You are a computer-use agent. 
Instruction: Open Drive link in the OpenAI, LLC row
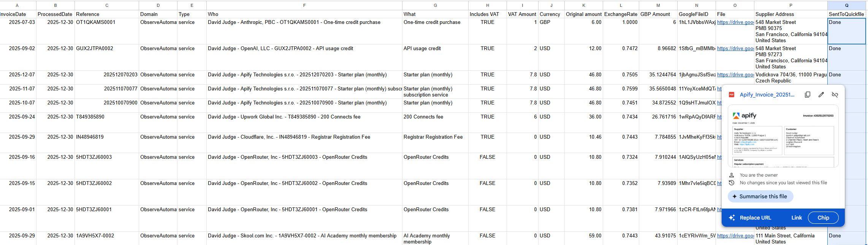coord(735,49)
